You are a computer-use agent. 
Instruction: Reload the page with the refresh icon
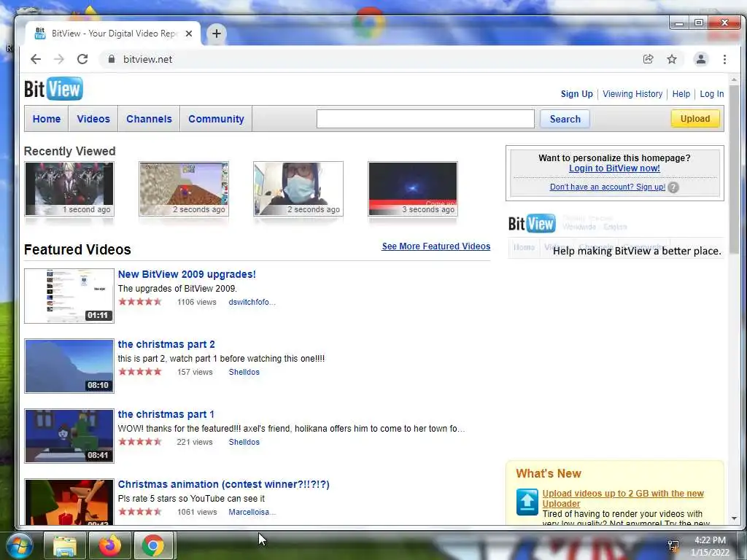pos(82,59)
